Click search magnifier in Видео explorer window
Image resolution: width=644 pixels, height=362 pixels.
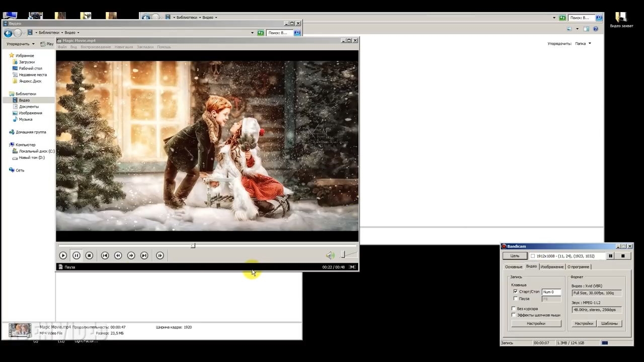[x=297, y=33]
